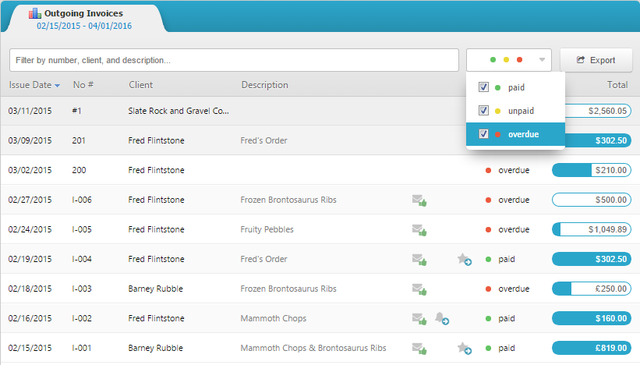Click the $210.00 payment progress bar
The height and width of the screenshot is (365, 640).
pyautogui.click(x=591, y=170)
